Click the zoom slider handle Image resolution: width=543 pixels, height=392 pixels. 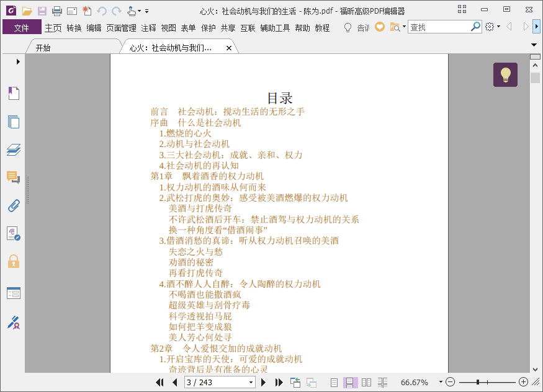click(x=478, y=382)
